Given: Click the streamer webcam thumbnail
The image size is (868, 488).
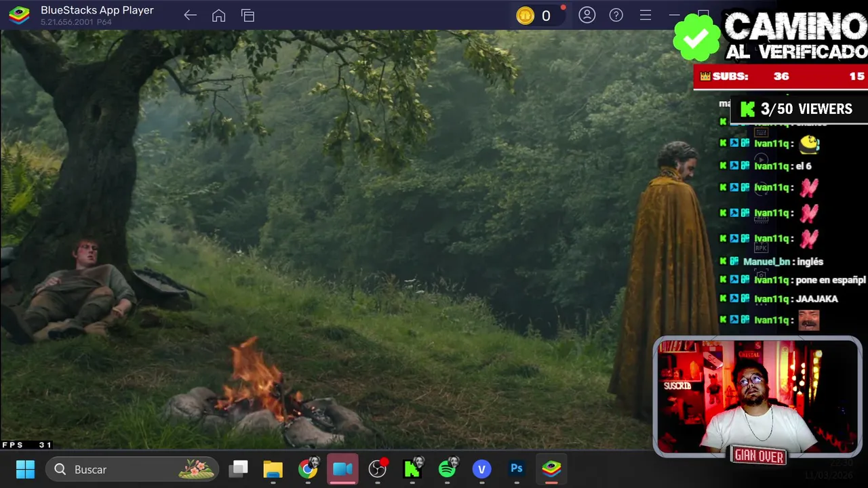Looking at the screenshot, I should pos(757,396).
